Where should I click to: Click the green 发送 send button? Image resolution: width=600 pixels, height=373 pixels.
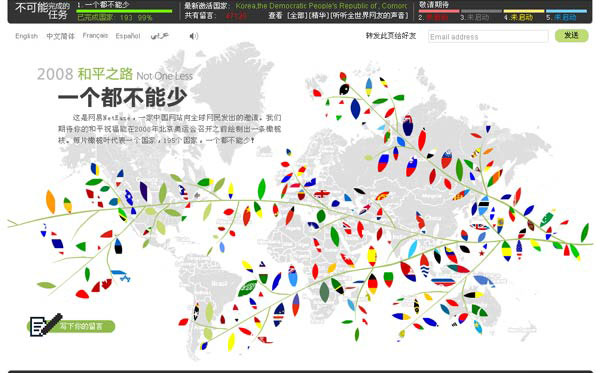point(572,36)
